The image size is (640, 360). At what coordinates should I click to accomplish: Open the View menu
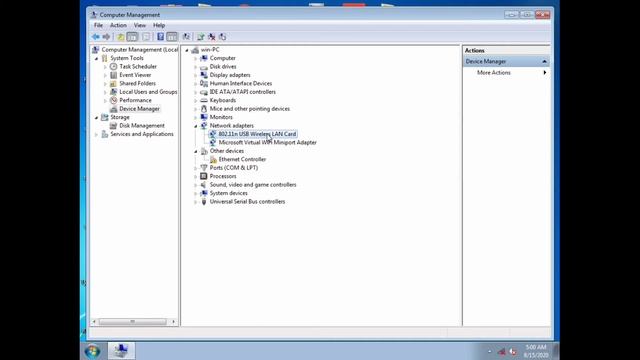click(x=140, y=25)
